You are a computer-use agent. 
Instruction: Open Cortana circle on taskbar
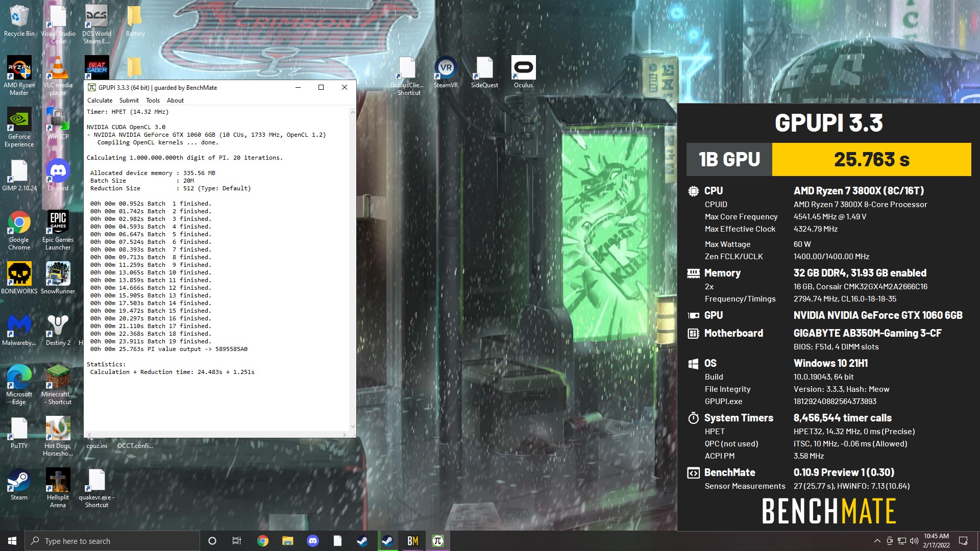coord(212,541)
